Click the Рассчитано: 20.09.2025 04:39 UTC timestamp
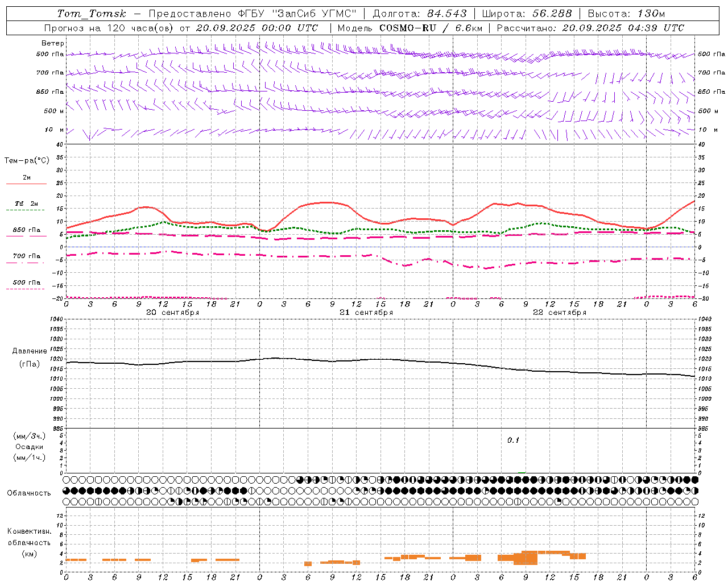728x582 pixels. 590,28
